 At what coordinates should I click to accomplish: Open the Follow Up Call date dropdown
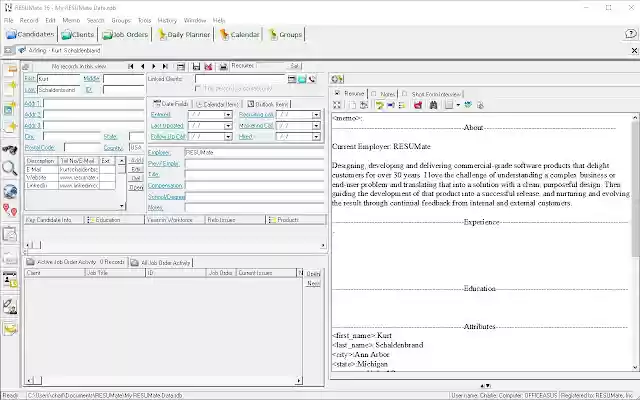click(228, 137)
